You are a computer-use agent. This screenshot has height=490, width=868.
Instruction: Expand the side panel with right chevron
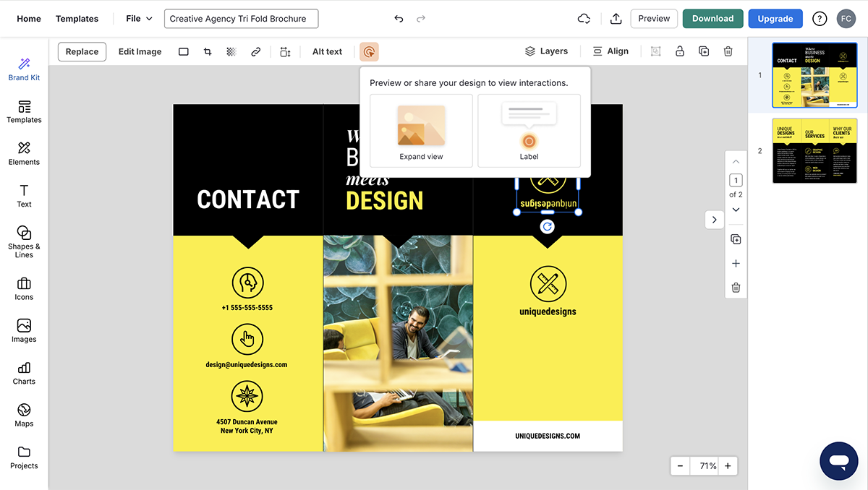click(714, 220)
